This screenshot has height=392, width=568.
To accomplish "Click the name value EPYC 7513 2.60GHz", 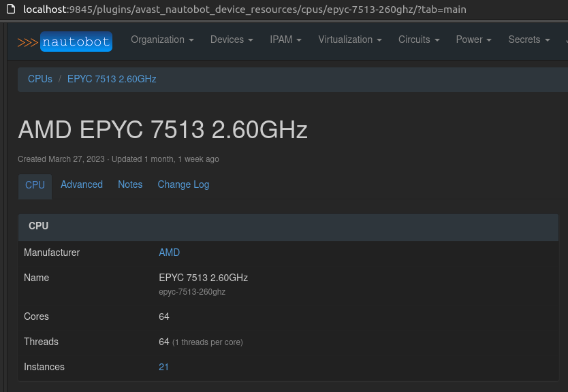I will pyautogui.click(x=203, y=278).
